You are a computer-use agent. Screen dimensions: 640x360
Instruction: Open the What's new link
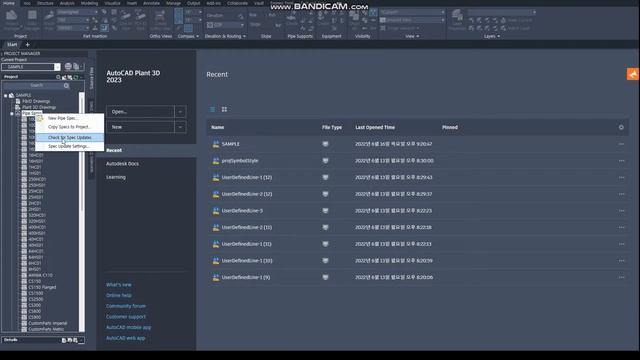coord(119,285)
